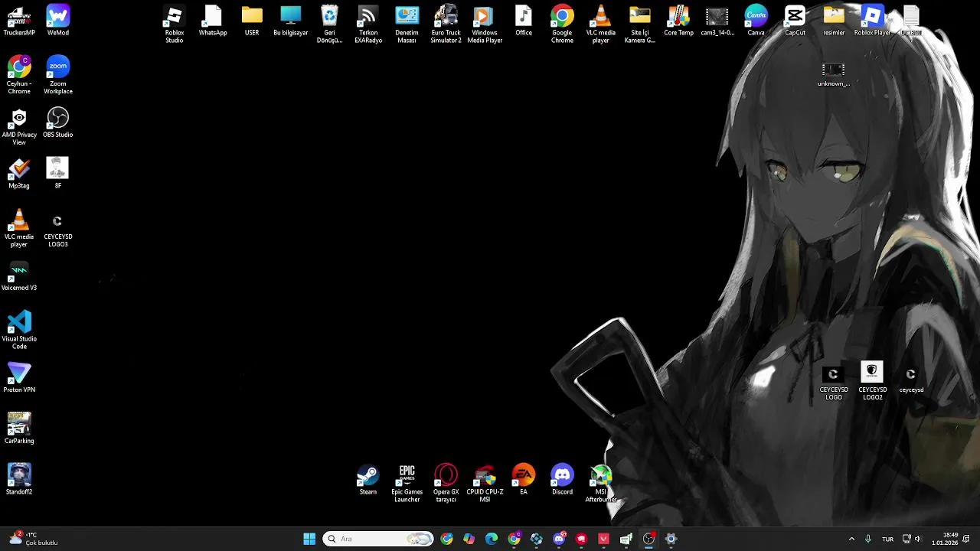980x551 pixels.
Task: Open the resimler folder
Action: [834, 21]
